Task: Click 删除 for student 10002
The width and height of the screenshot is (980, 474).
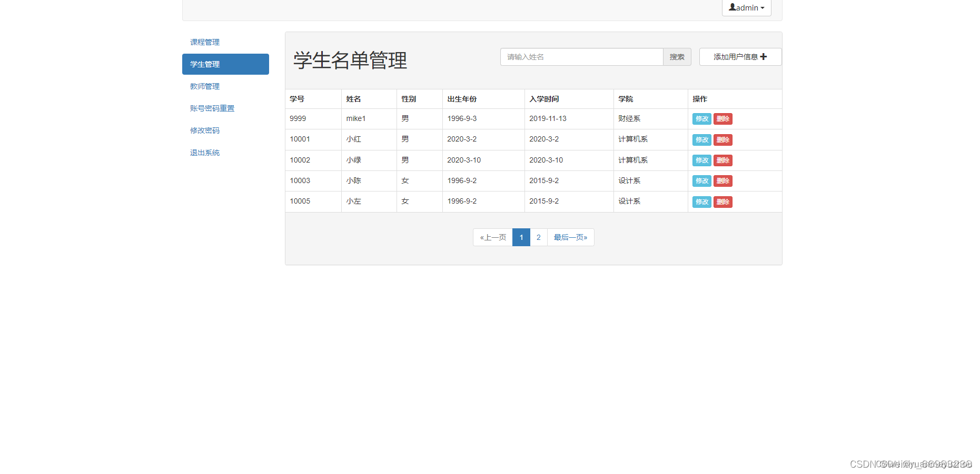Action: (723, 160)
